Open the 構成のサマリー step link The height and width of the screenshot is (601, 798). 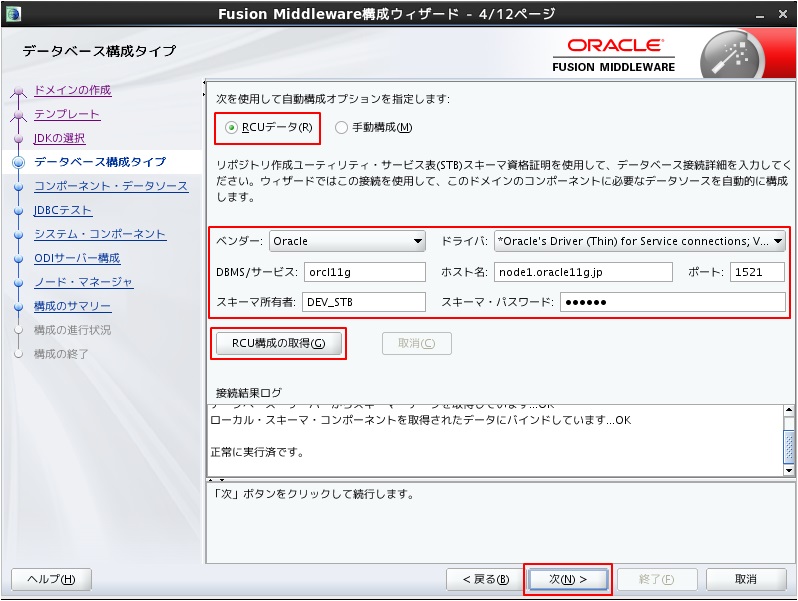tap(72, 306)
